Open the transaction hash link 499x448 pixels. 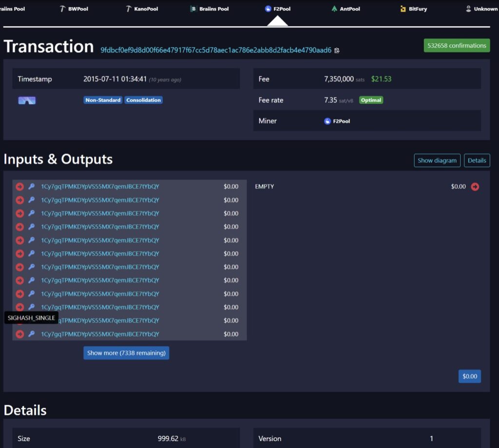pos(216,50)
